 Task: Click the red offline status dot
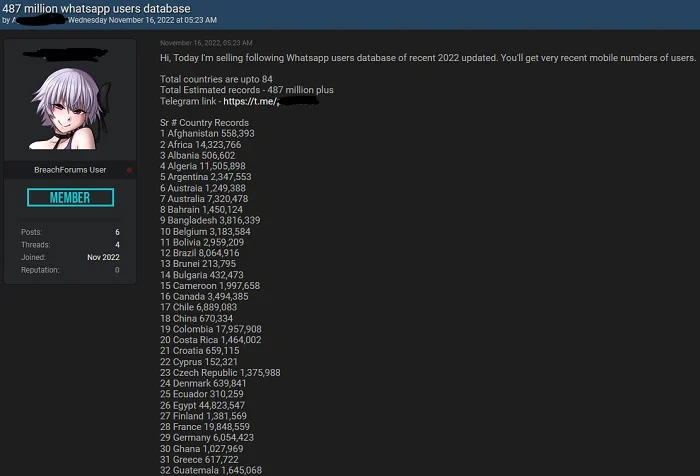129,170
